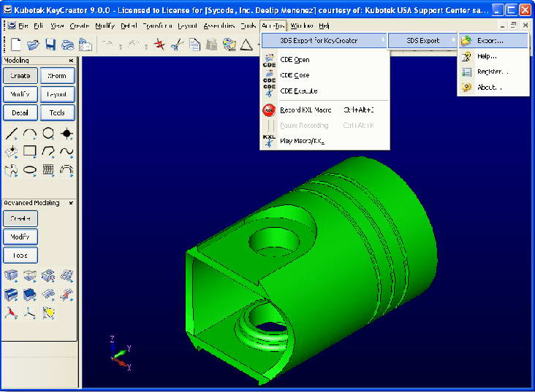Click the scissors cut icon
This screenshot has height=392, width=535.
[177, 45]
